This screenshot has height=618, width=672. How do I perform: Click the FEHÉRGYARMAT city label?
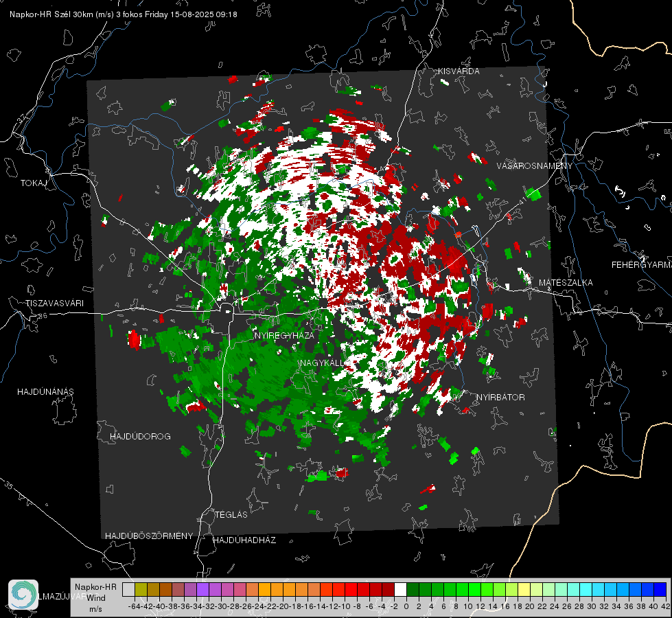point(641,265)
